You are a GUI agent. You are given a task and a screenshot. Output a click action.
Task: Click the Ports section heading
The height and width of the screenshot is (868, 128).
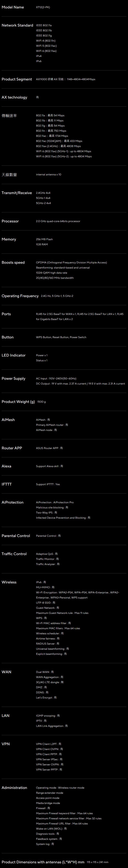tap(6, 314)
